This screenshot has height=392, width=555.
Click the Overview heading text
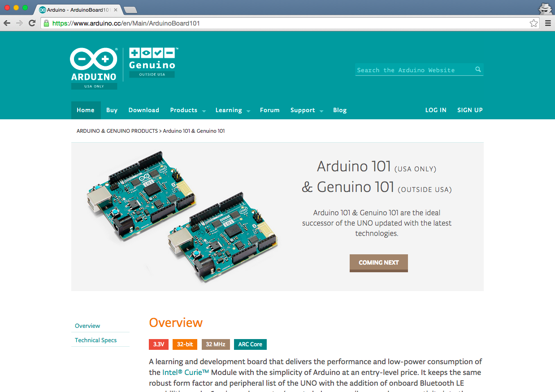click(x=176, y=322)
